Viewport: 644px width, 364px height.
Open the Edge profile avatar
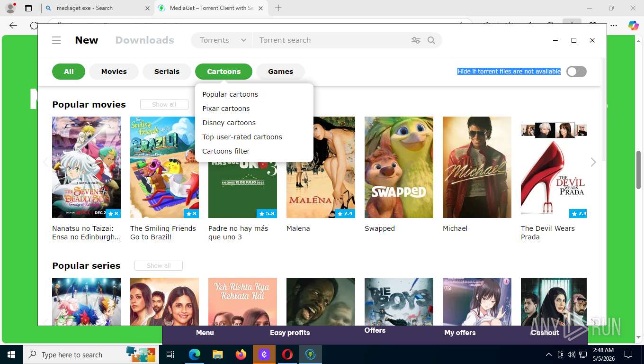[x=10, y=8]
